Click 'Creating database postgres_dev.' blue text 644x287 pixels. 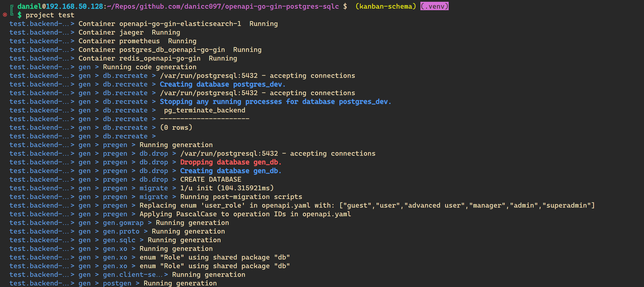point(223,84)
